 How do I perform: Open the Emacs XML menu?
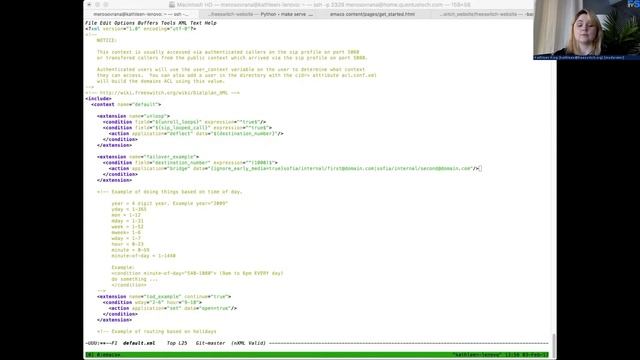tap(182, 23)
